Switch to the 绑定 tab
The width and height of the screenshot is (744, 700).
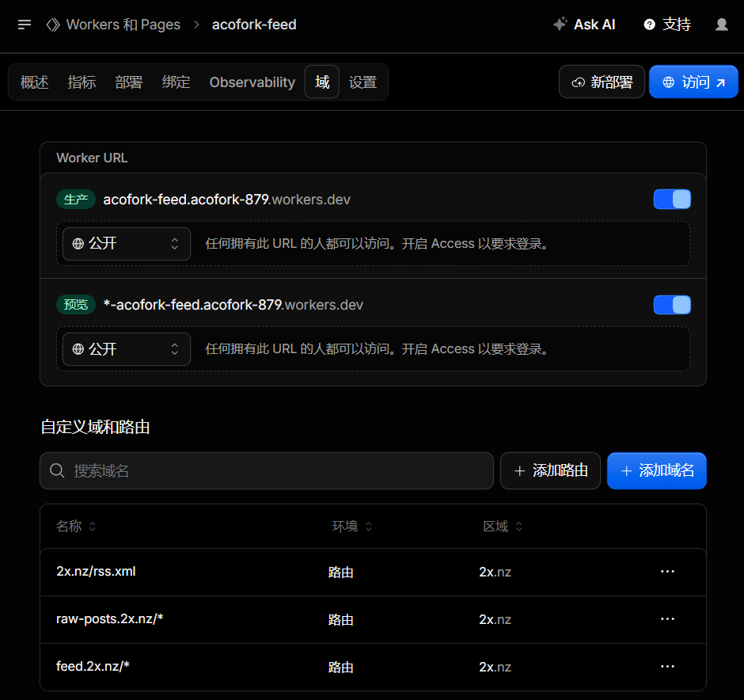tap(176, 82)
